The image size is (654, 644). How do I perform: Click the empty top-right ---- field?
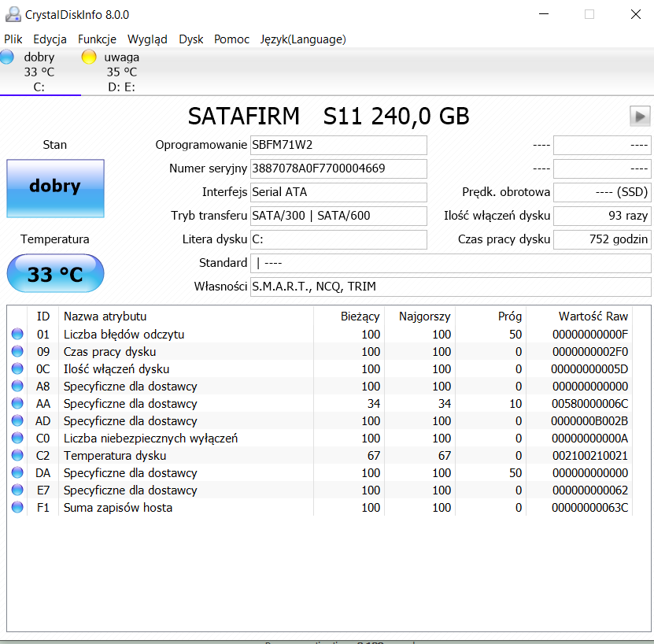[602, 145]
